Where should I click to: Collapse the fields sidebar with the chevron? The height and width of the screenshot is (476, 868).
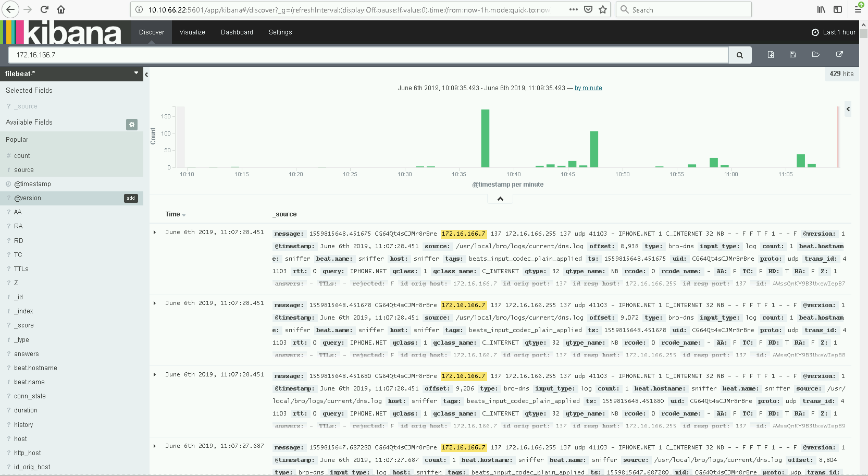point(146,75)
